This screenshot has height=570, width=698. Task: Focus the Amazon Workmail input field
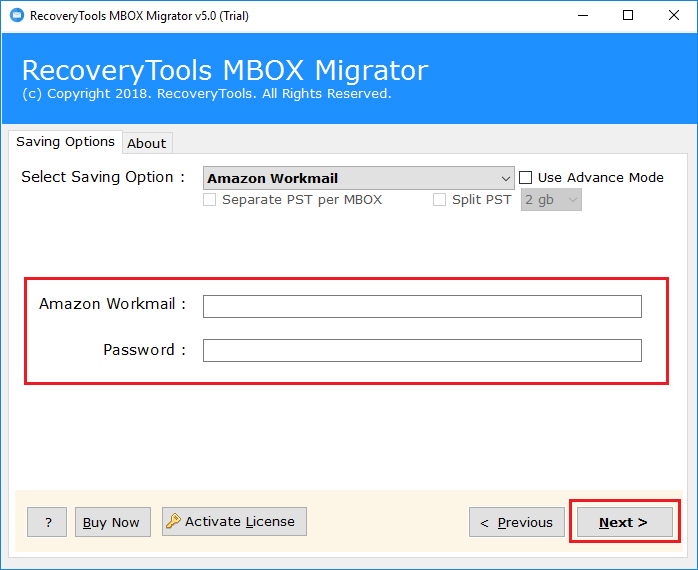tap(422, 306)
